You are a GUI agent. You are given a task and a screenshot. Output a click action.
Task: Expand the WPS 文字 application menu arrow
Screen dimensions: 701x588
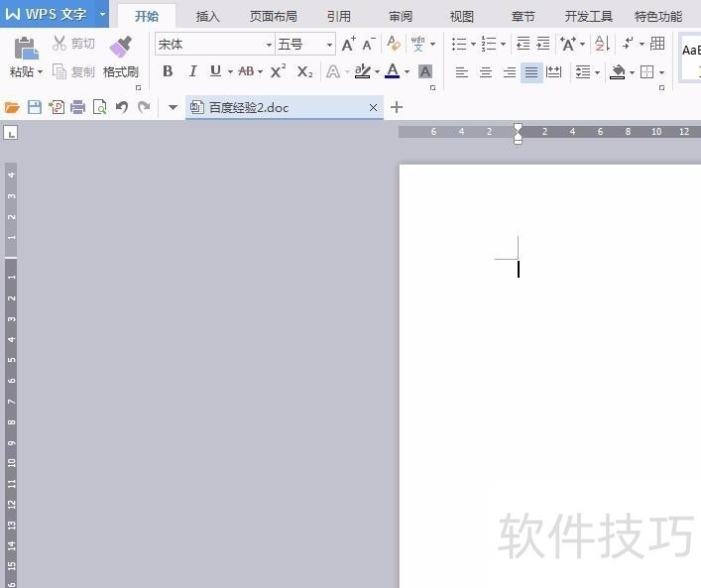[x=102, y=15]
